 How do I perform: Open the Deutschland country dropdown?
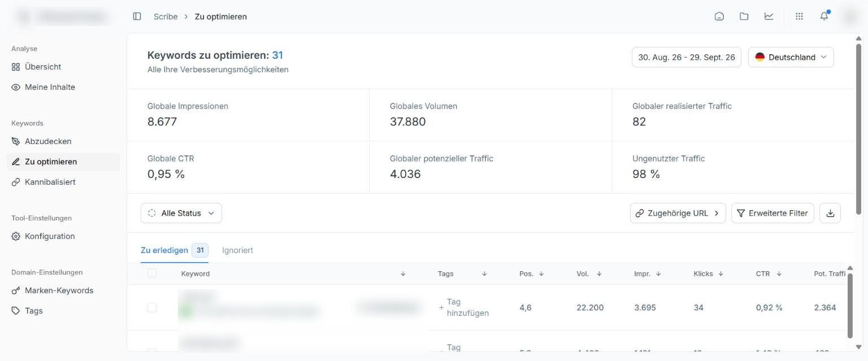coord(791,57)
